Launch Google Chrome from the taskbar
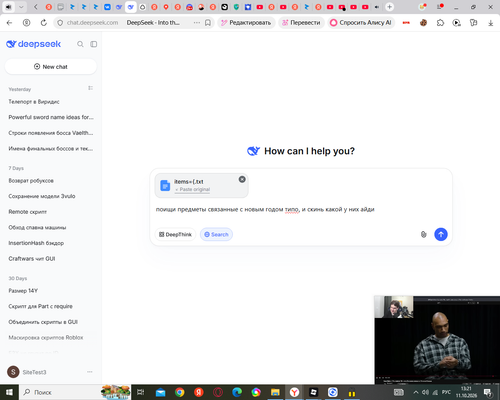500x400 pixels. pos(180,392)
